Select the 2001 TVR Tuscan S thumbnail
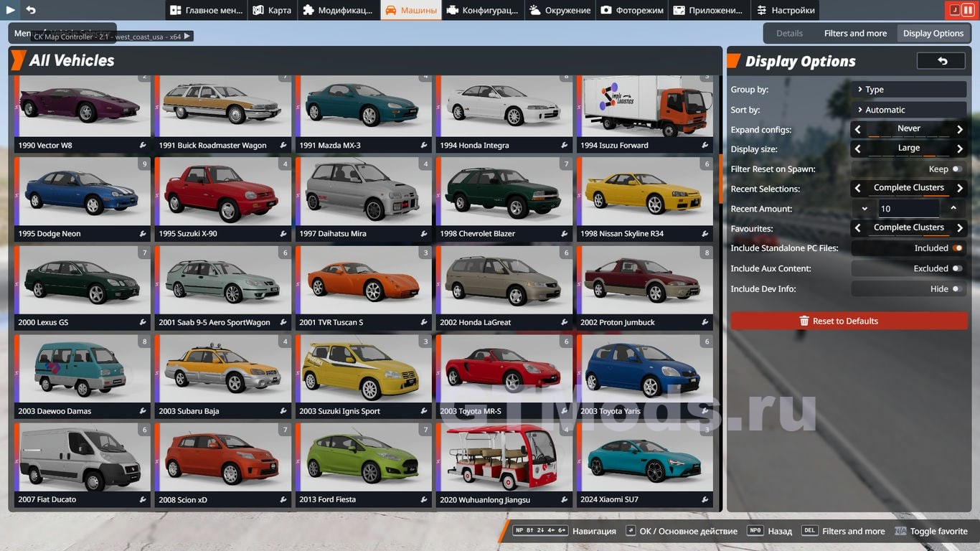Screen dimensions: 980x551 365,281
